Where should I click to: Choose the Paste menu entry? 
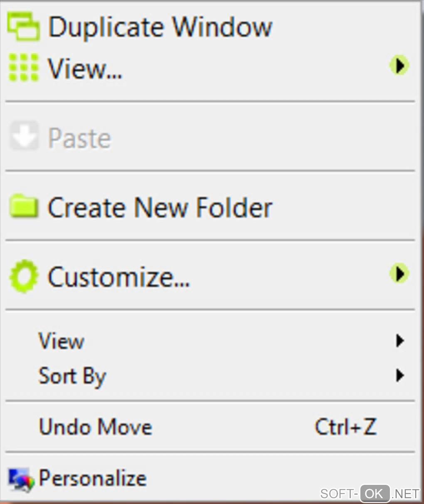point(79,138)
